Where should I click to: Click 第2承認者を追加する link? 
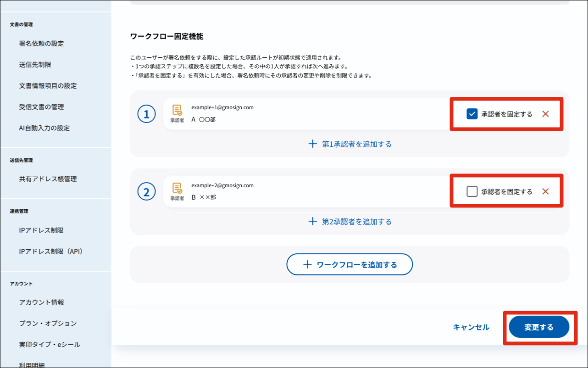(x=350, y=222)
